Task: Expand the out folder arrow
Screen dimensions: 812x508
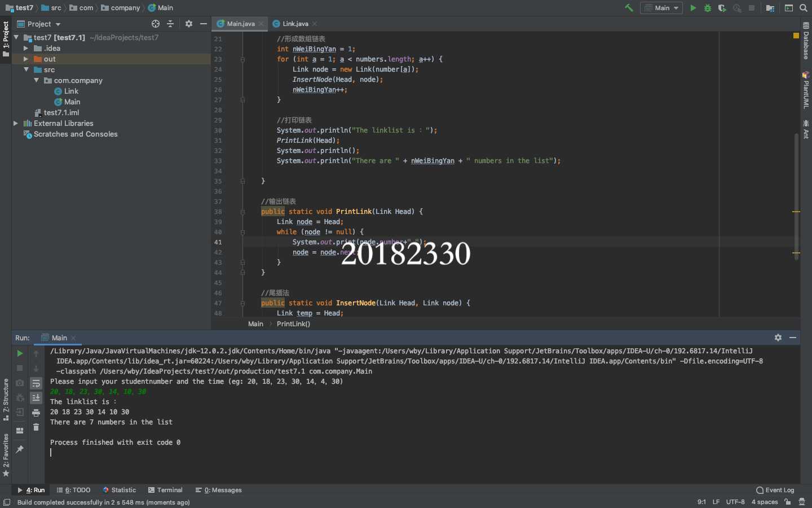Action: point(26,59)
